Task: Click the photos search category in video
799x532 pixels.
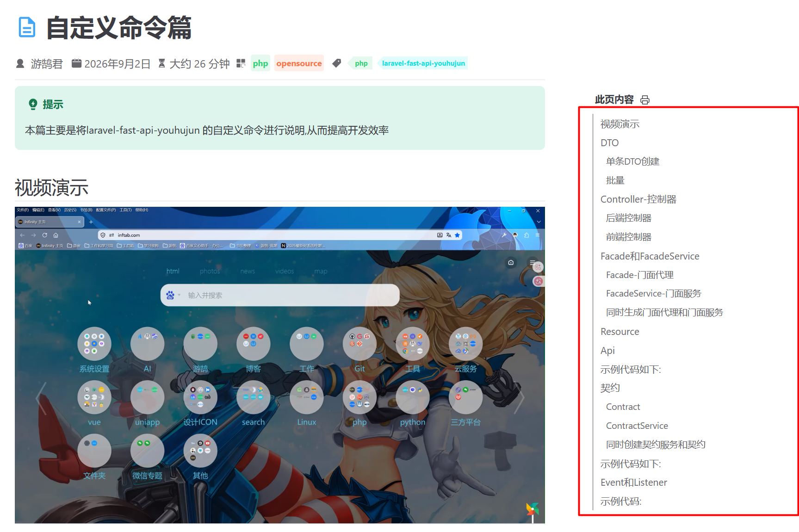Action: (x=210, y=271)
